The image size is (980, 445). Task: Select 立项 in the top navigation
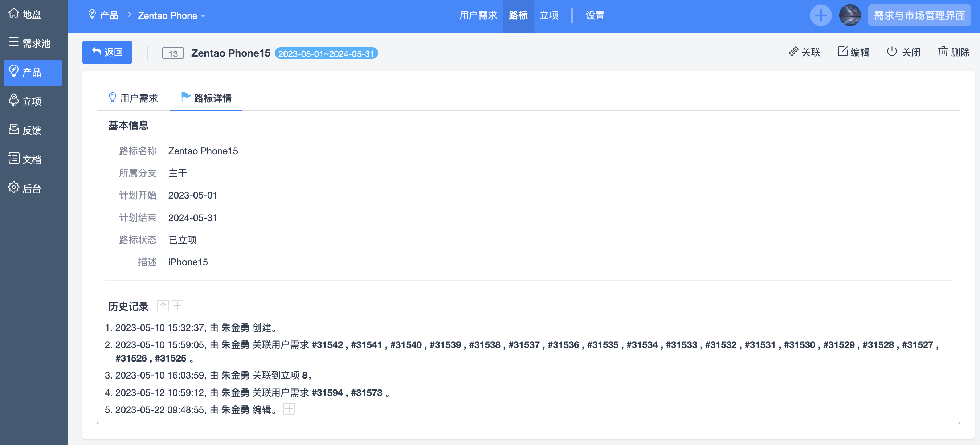click(548, 16)
